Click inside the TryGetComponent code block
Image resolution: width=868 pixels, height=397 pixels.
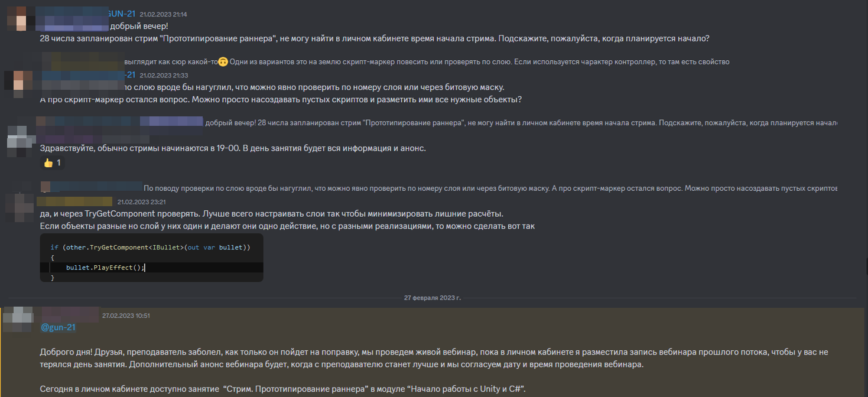click(x=151, y=258)
